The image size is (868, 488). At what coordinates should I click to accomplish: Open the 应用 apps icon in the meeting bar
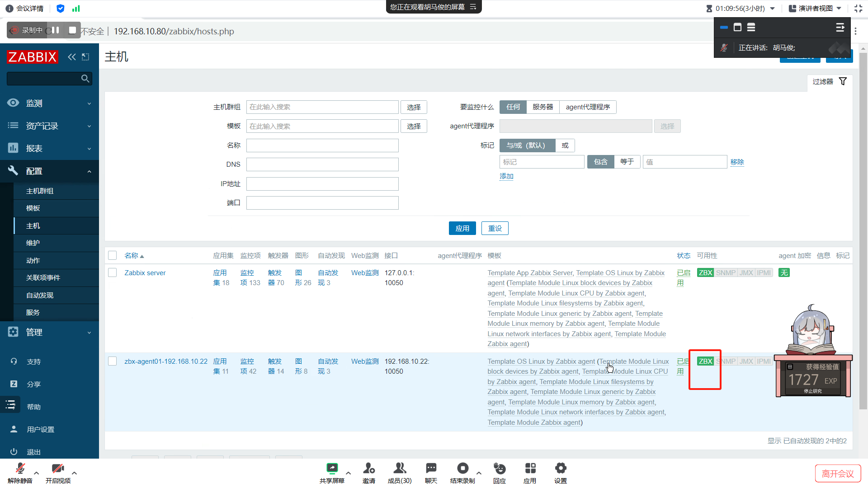[530, 468]
